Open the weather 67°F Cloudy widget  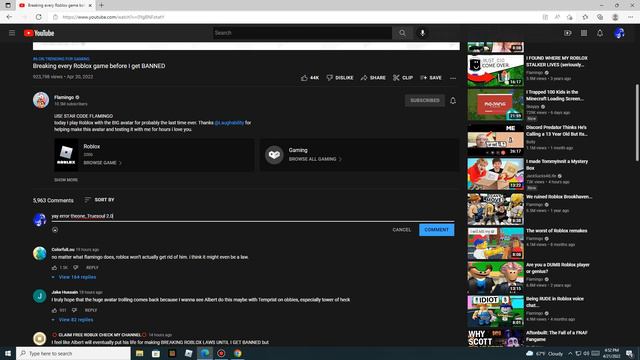click(544, 353)
